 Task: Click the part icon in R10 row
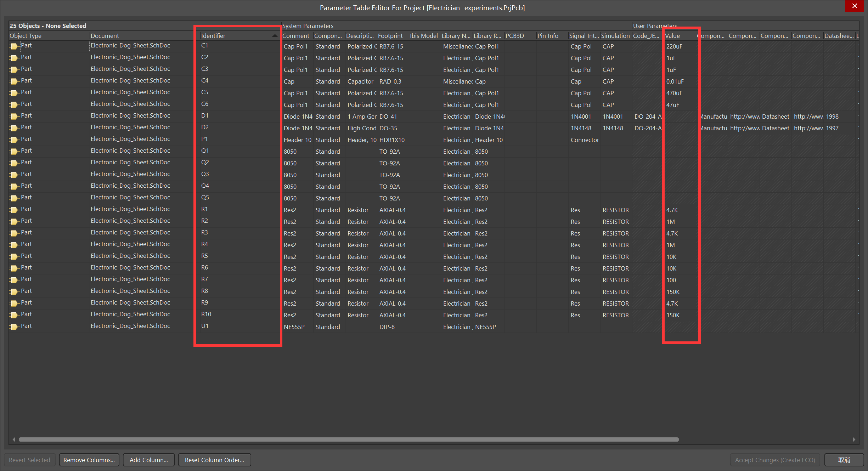pyautogui.click(x=14, y=315)
